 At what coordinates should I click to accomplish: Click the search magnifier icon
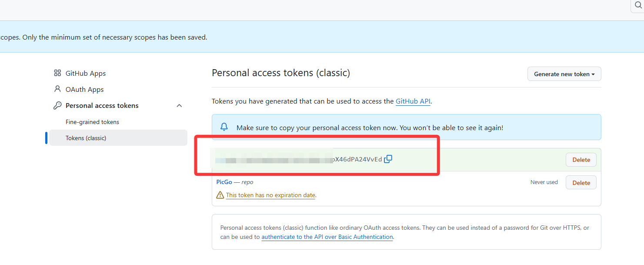638,5
